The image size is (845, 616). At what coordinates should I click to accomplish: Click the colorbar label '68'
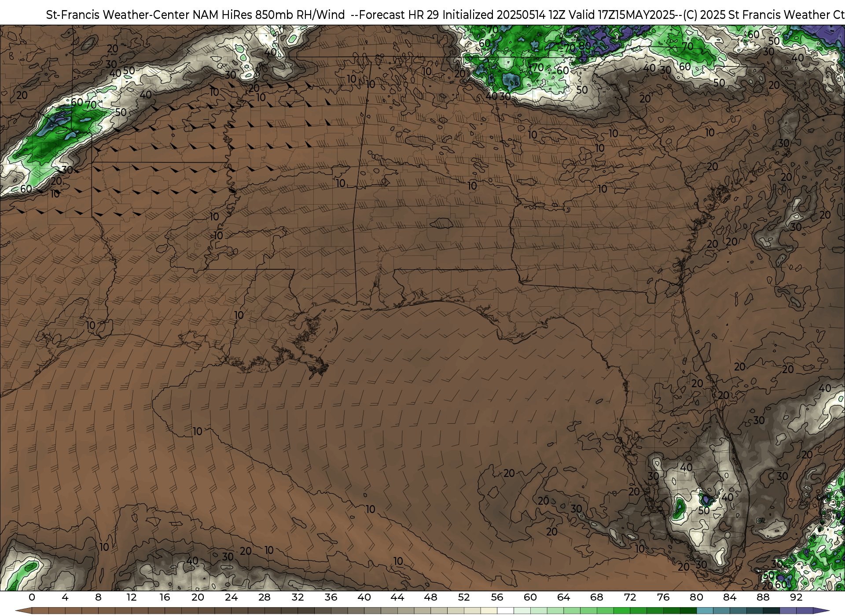[x=597, y=598]
